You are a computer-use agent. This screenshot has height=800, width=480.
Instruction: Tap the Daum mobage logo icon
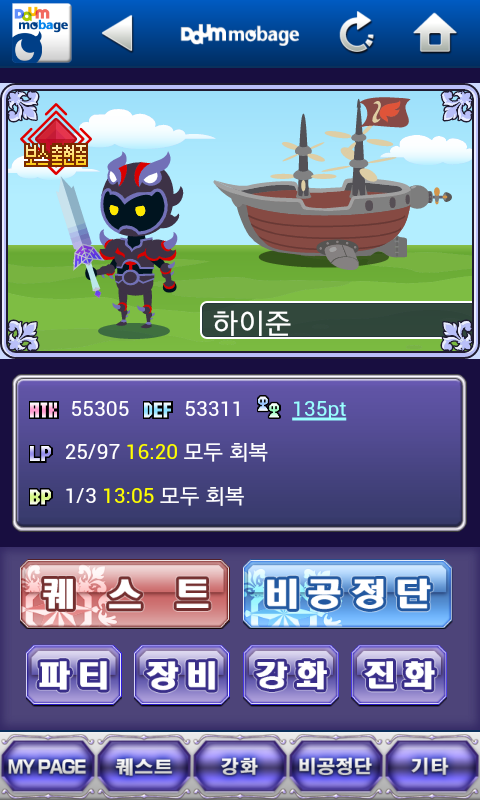(x=42, y=34)
